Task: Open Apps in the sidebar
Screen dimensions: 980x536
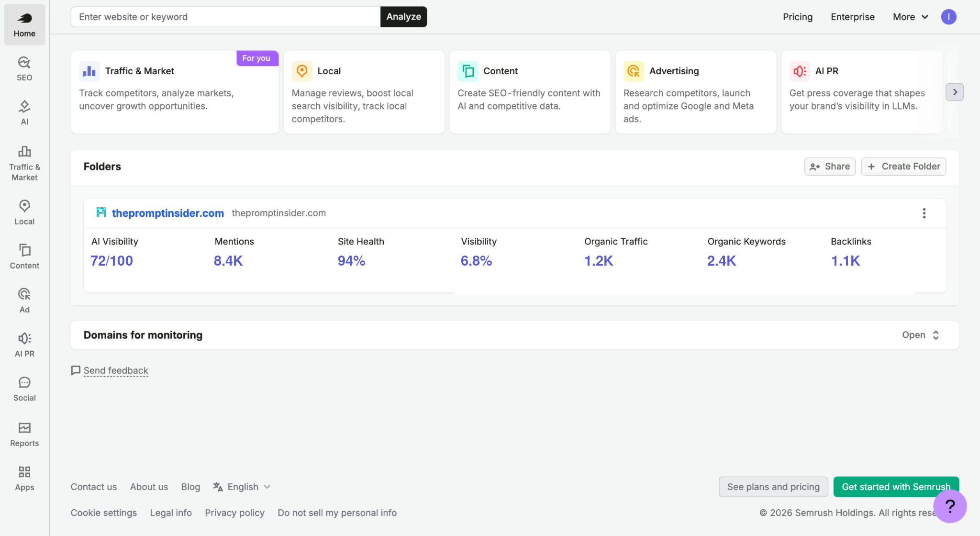Action: tap(24, 478)
